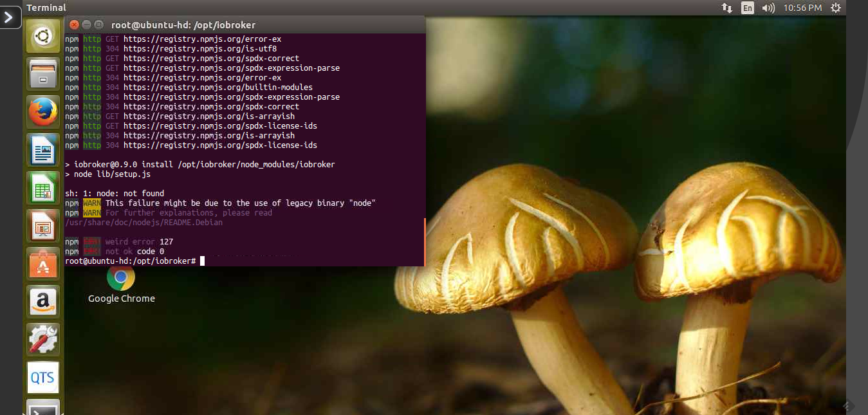
Task: Click the 'not ok code 0' line
Action: [115, 252]
